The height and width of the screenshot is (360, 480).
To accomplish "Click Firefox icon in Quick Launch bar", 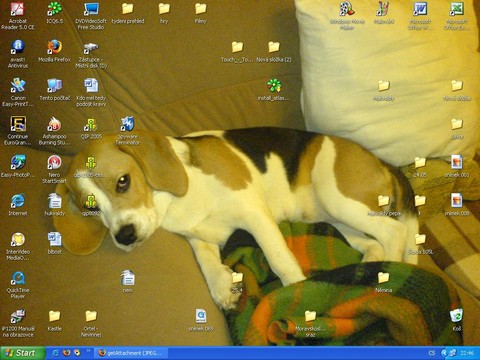I will [66, 353].
